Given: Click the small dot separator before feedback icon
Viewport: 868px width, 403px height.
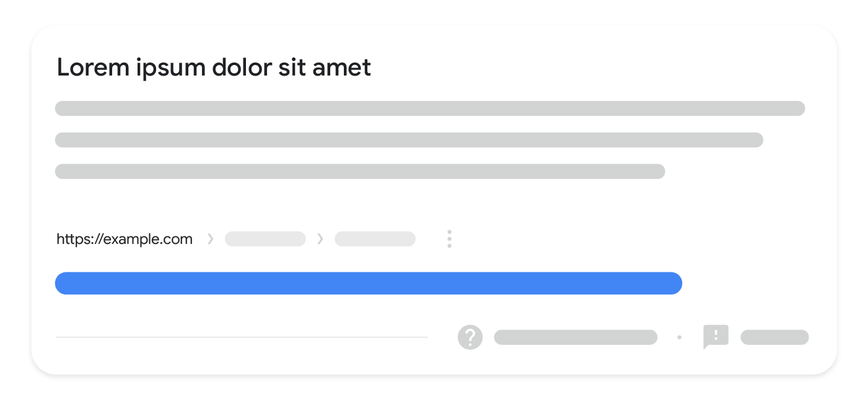Looking at the screenshot, I should [x=680, y=337].
